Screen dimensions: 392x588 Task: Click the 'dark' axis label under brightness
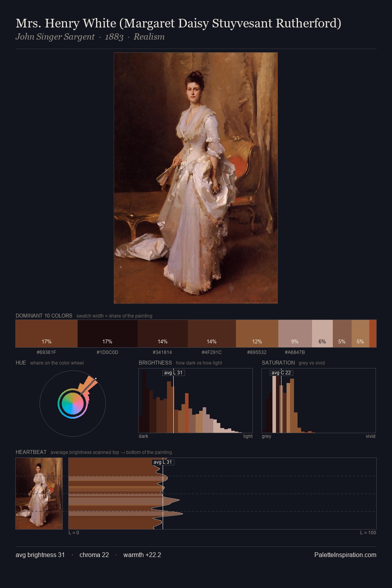[143, 436]
